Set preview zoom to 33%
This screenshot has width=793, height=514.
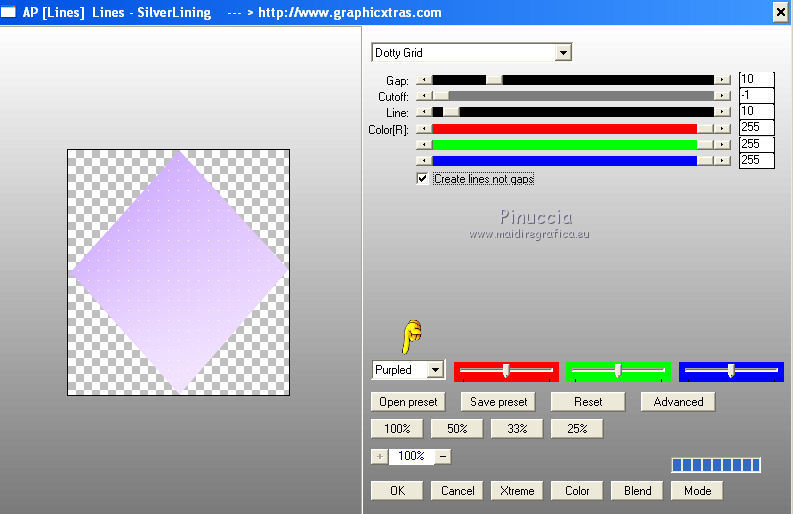(x=517, y=429)
